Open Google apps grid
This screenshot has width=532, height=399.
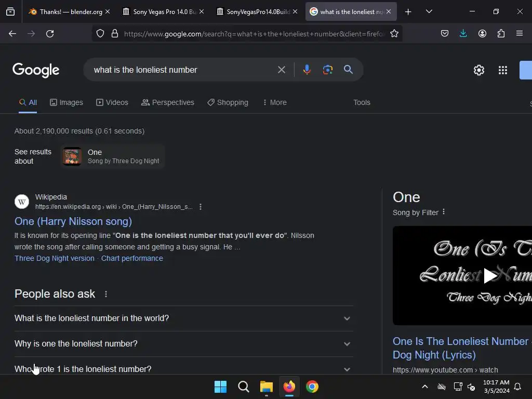pyautogui.click(x=503, y=70)
